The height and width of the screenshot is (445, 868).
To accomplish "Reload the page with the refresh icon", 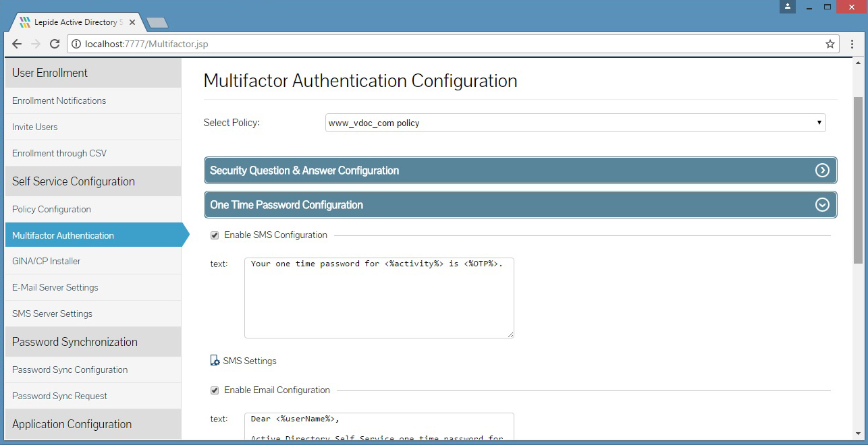I will click(55, 44).
